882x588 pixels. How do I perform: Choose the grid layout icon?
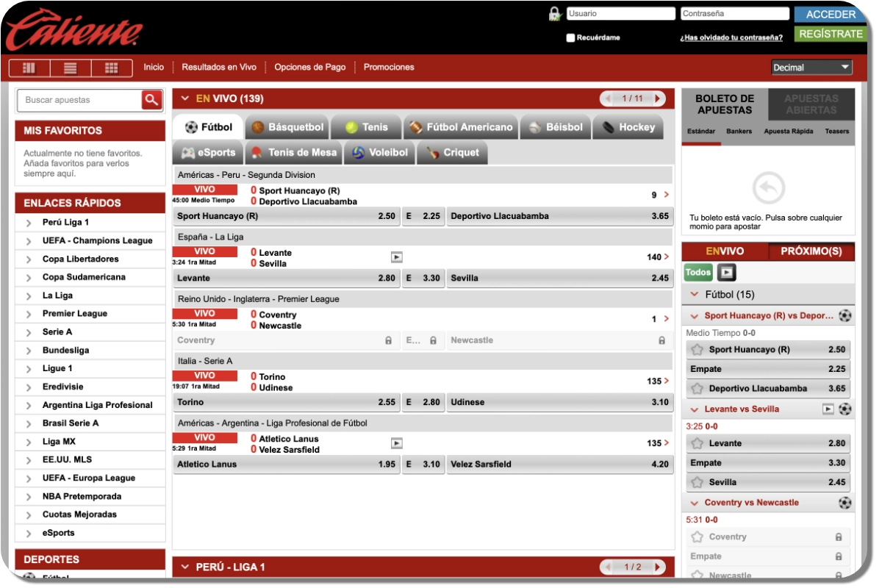coord(112,68)
